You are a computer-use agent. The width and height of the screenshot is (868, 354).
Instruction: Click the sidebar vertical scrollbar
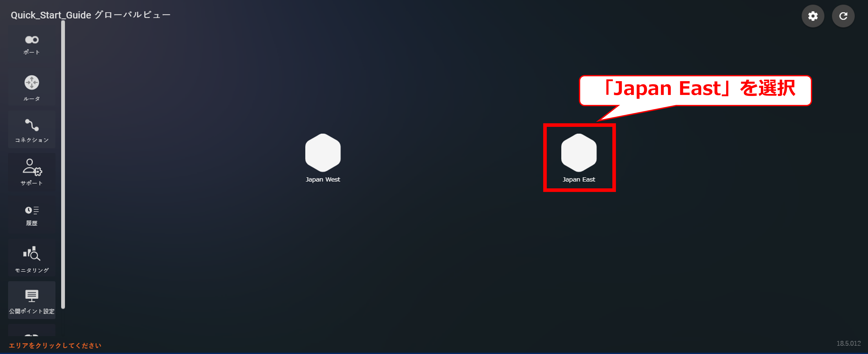click(63, 165)
